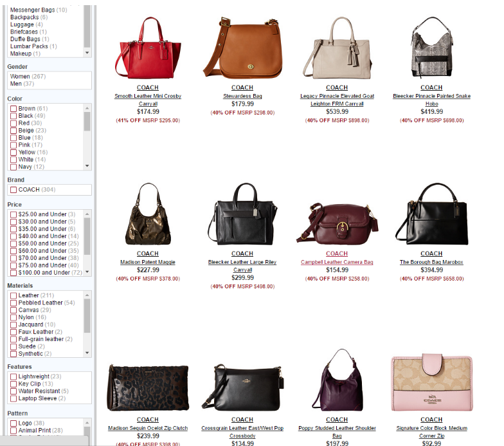Viewport: 504px width, 446px height.
Task: Click COACH brand above Campbell Camera Bag
Action: [337, 254]
